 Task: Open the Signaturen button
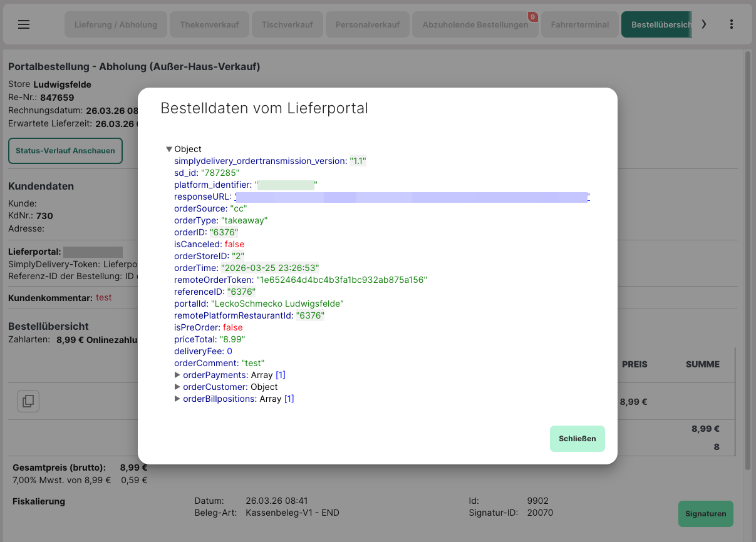705,514
